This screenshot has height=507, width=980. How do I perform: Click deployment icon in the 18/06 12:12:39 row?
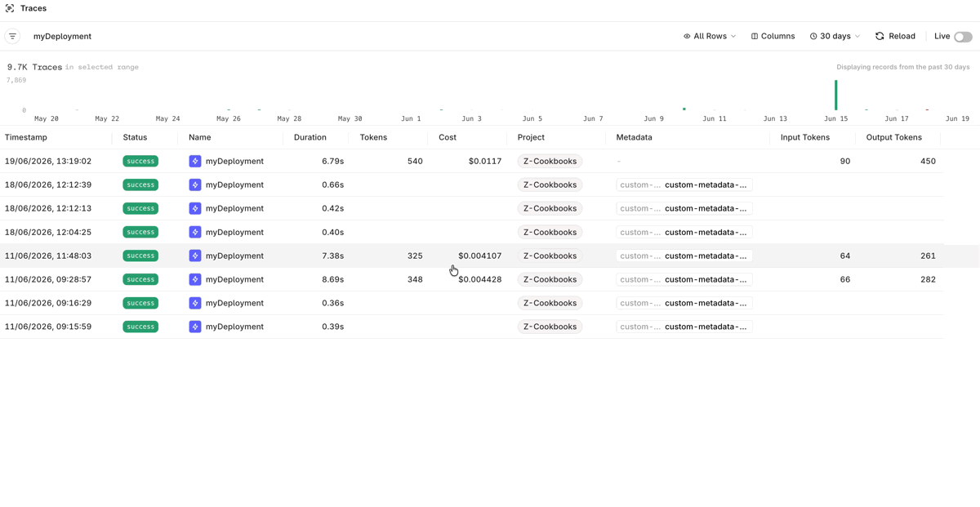195,185
